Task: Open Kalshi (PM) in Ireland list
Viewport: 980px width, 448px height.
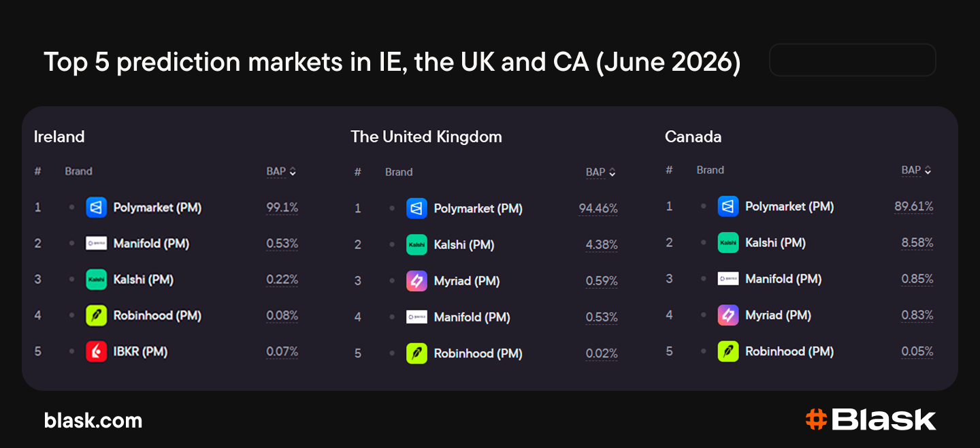Action: [x=144, y=280]
